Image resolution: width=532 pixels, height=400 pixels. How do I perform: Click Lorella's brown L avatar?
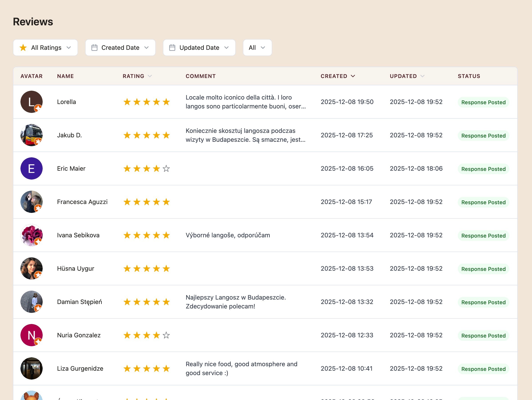pyautogui.click(x=32, y=102)
